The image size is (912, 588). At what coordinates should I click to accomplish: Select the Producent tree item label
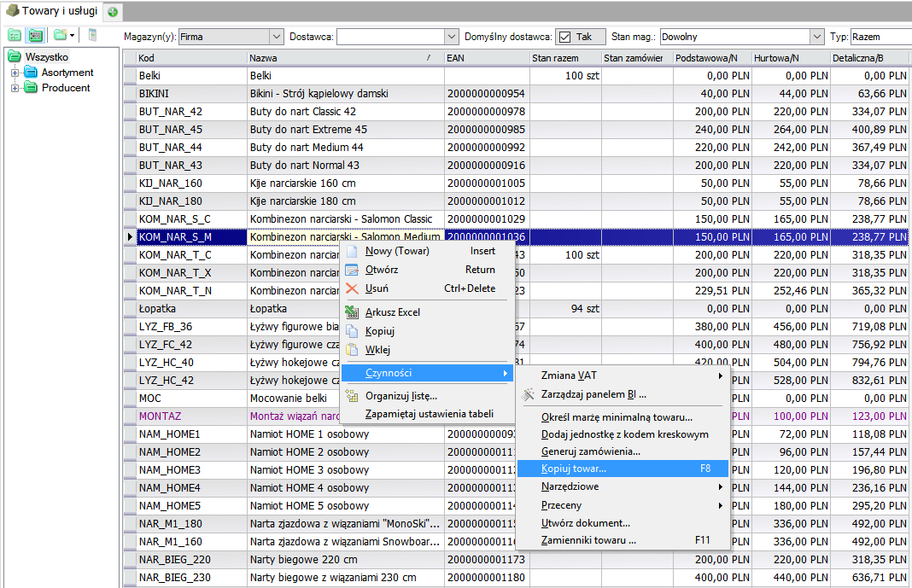pyautogui.click(x=66, y=88)
